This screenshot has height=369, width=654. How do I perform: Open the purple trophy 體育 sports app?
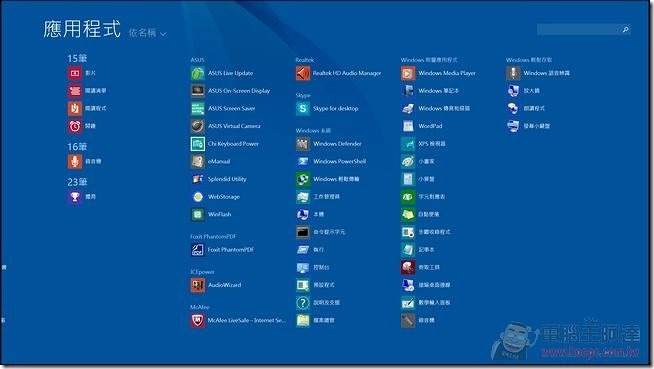tap(82, 196)
